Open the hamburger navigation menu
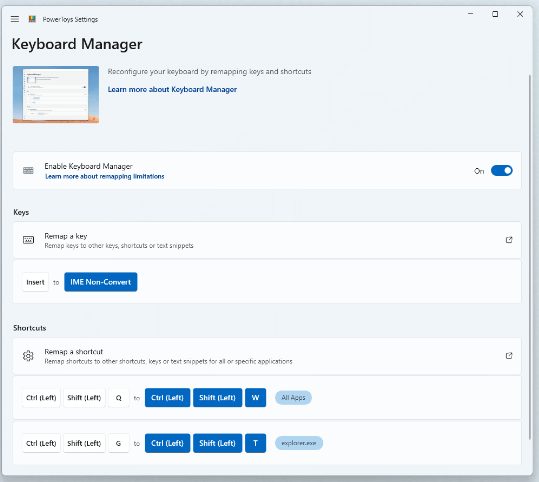This screenshot has width=539, height=482. (x=15, y=19)
